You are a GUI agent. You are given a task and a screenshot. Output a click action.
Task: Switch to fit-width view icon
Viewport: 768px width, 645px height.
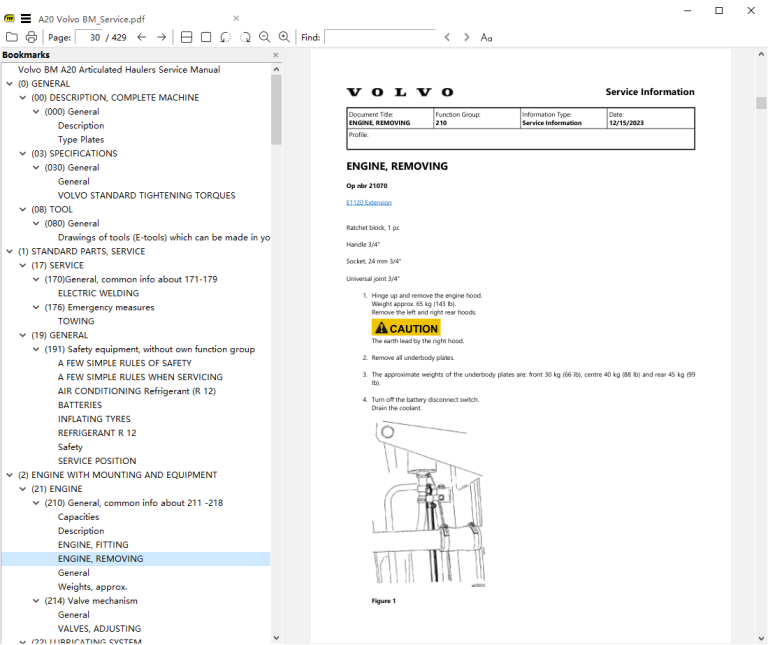(187, 37)
